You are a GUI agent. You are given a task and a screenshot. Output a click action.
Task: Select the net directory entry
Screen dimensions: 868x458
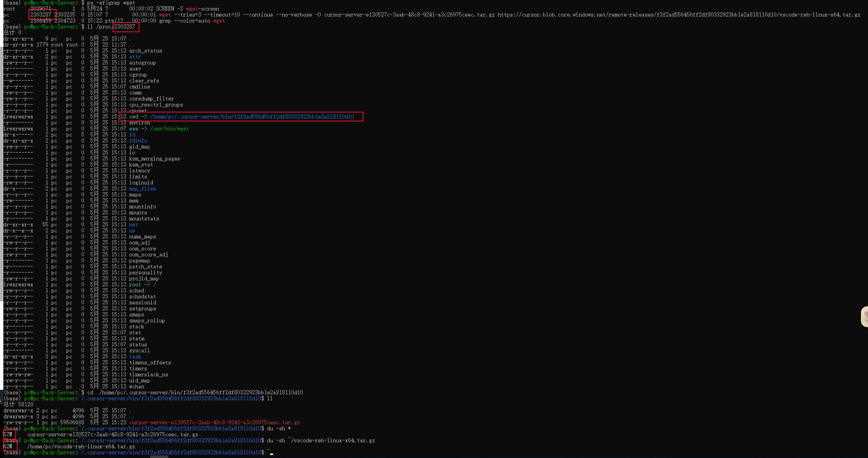[133, 225]
